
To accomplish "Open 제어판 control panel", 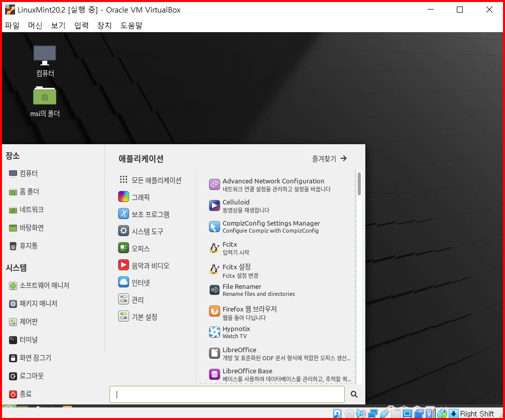I will click(23, 322).
